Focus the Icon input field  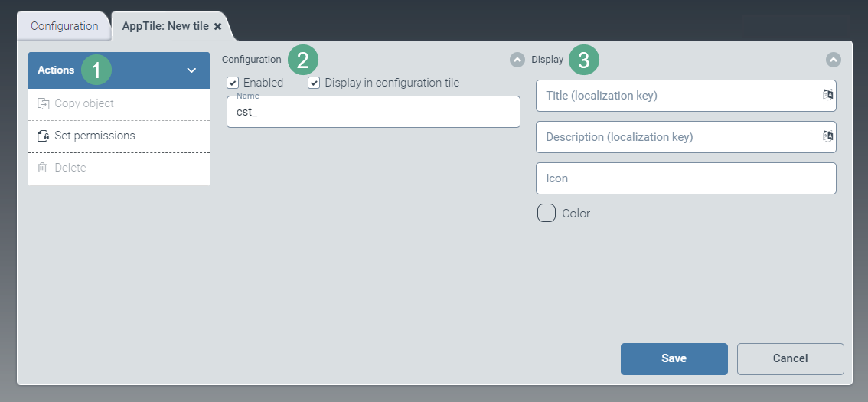(x=686, y=178)
